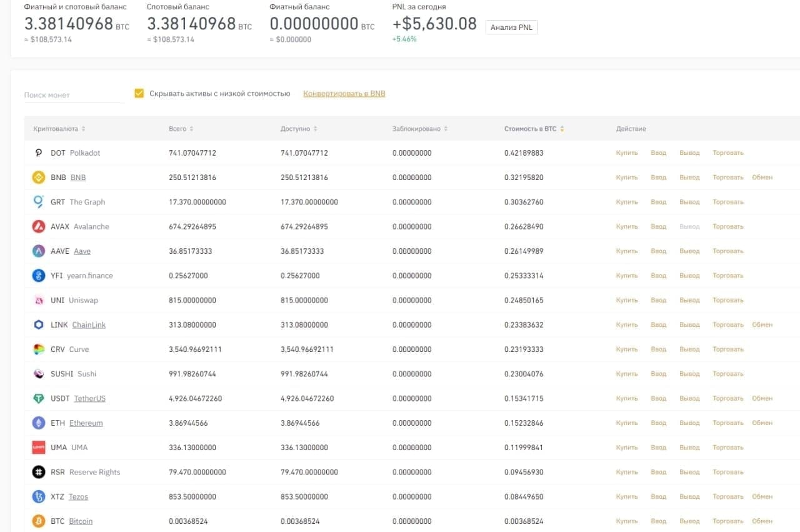Click Ввод in the UMA row
The image size is (800, 532).
(x=659, y=447)
